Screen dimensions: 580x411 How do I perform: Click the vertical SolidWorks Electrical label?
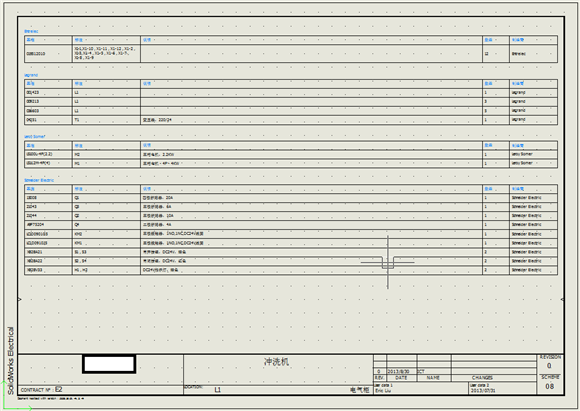pyautogui.click(x=10, y=361)
